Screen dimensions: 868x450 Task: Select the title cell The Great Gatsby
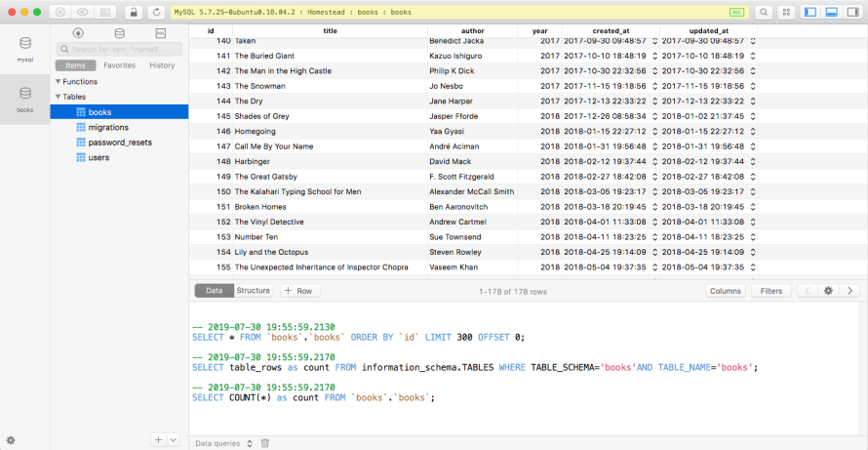pos(330,177)
